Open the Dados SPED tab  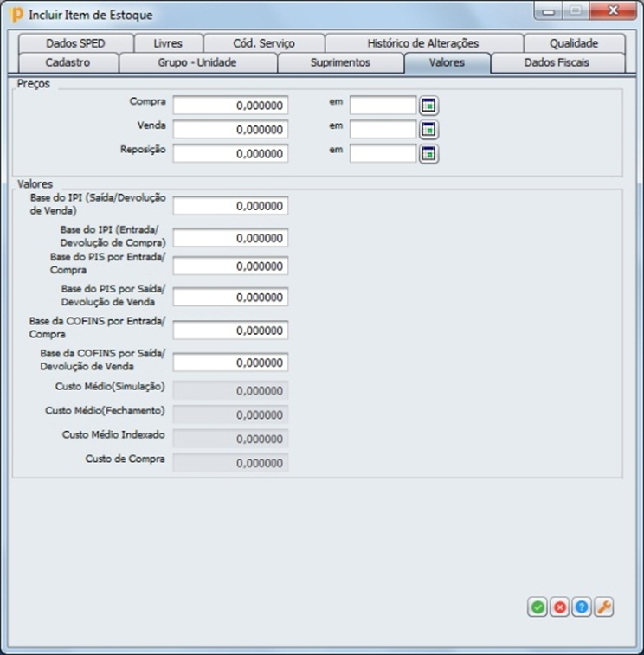tap(75, 43)
